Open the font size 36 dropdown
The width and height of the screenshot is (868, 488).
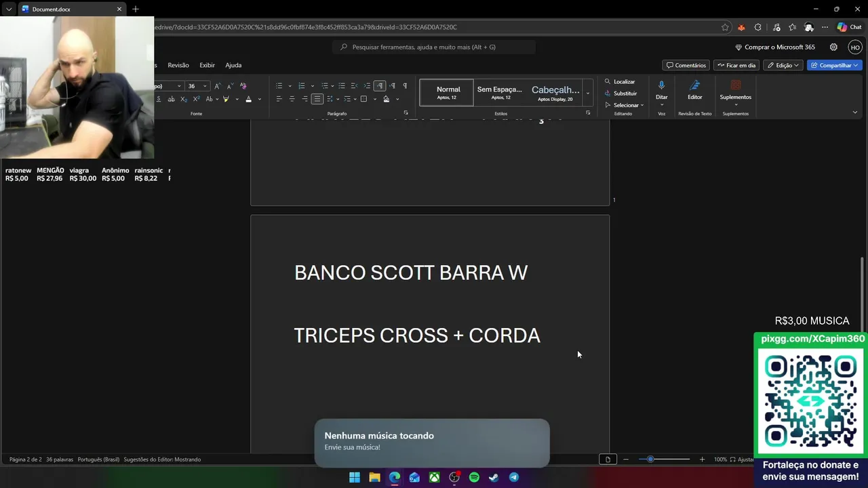[x=205, y=86]
